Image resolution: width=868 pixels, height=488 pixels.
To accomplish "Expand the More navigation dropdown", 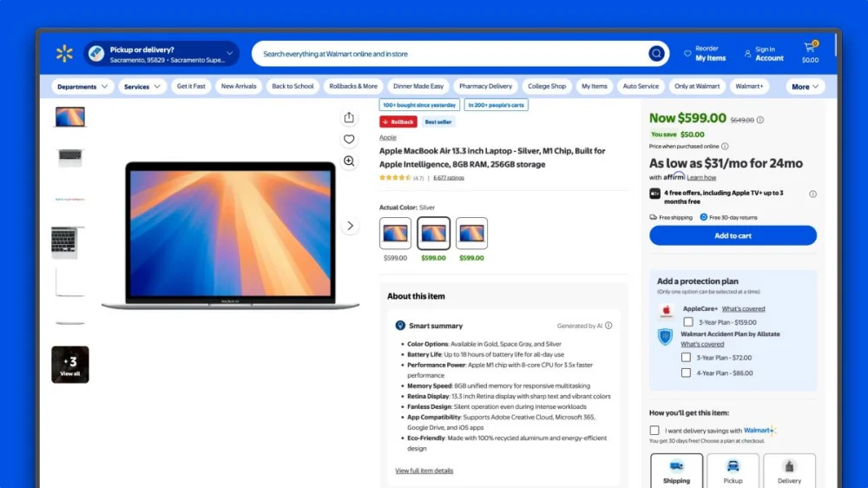I will (x=805, y=87).
